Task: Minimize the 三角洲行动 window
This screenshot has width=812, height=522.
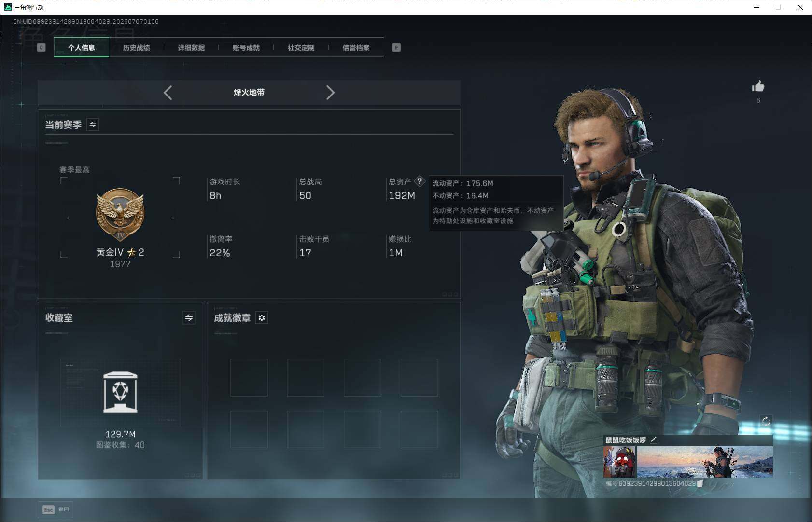Action: click(756, 7)
